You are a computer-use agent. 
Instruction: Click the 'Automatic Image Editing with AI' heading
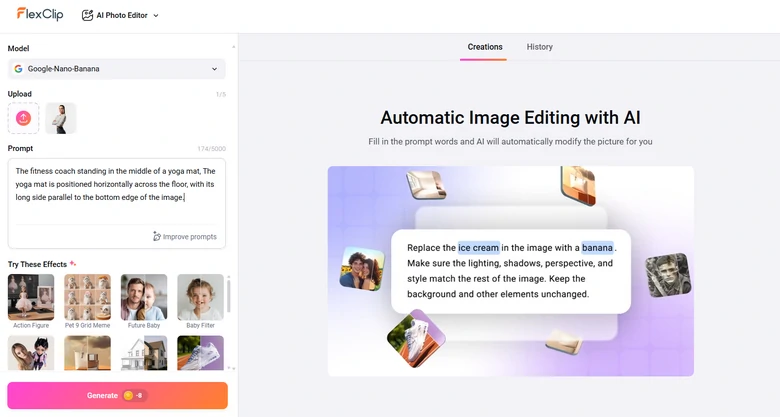[x=510, y=118]
